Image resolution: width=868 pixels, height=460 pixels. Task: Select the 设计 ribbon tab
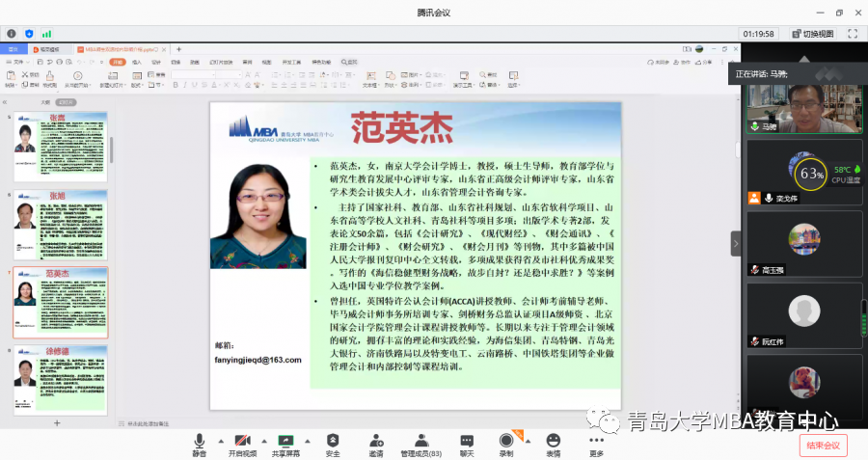156,62
